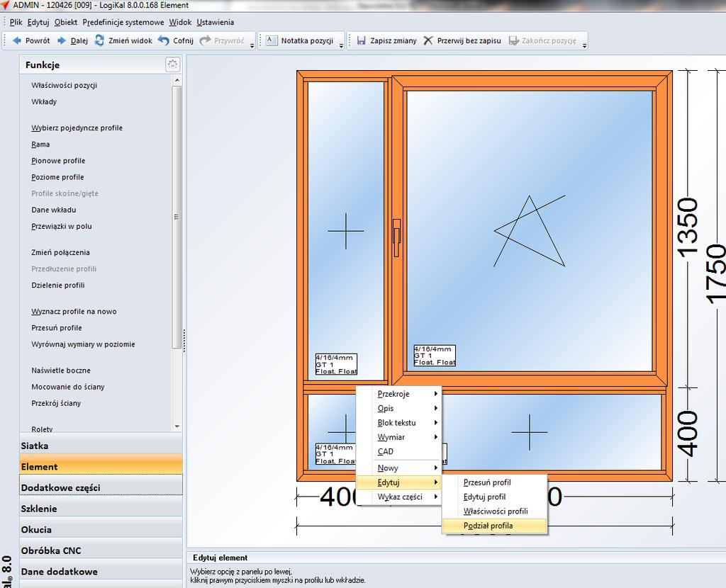Open the Obiekt menu
This screenshot has width=726, height=588.
click(66, 22)
